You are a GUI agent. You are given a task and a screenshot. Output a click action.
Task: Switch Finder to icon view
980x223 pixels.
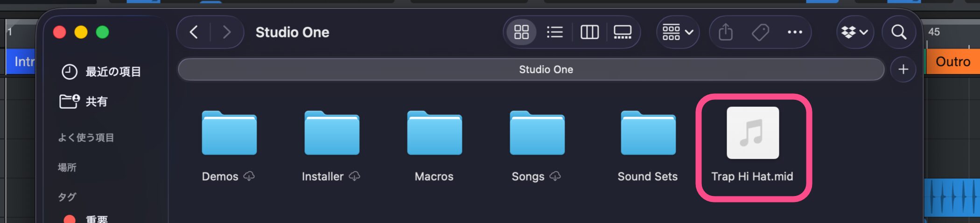coord(521,32)
